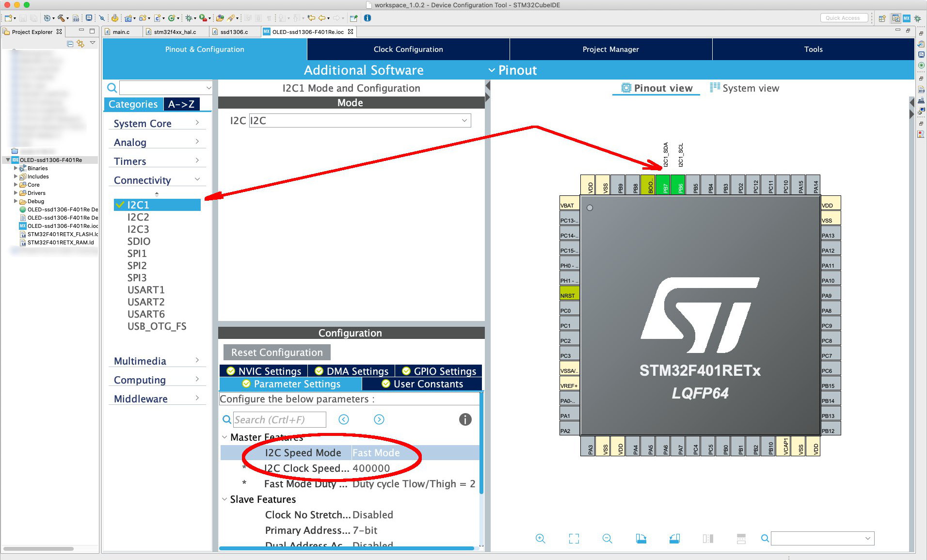The image size is (927, 560).
Task: Zoom in on the pinout chip view
Action: tap(540, 539)
